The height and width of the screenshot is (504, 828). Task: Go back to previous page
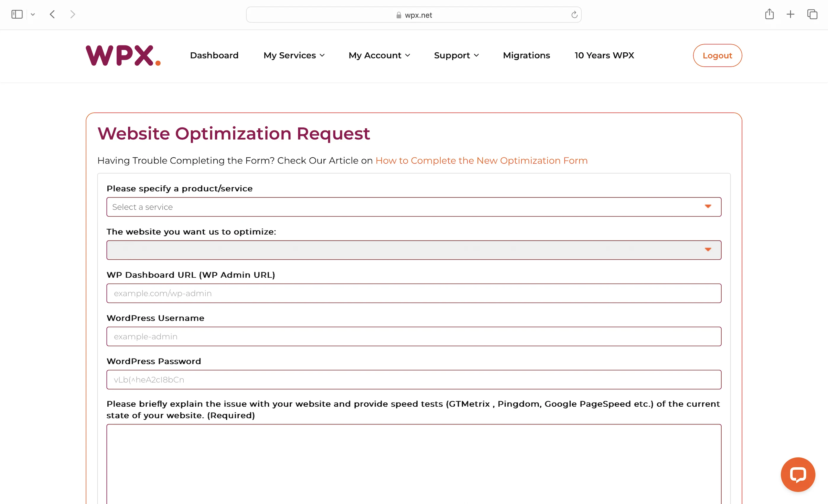pos(52,14)
